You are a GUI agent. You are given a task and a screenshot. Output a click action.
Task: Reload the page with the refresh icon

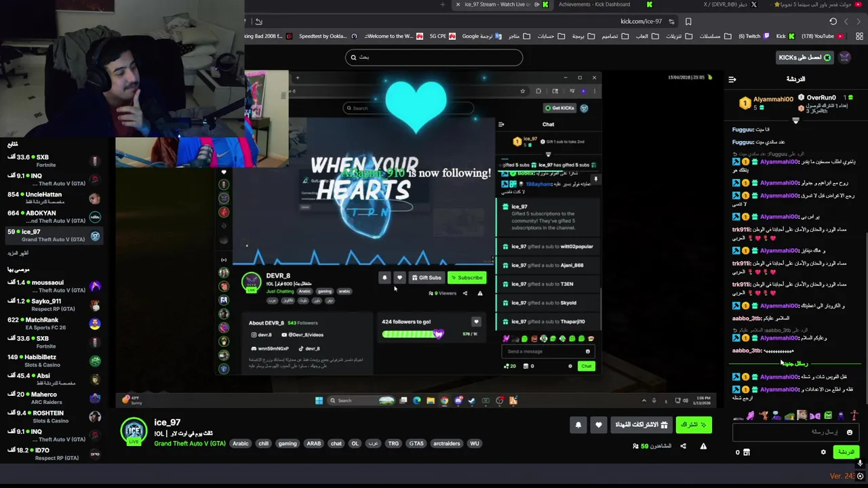833,22
